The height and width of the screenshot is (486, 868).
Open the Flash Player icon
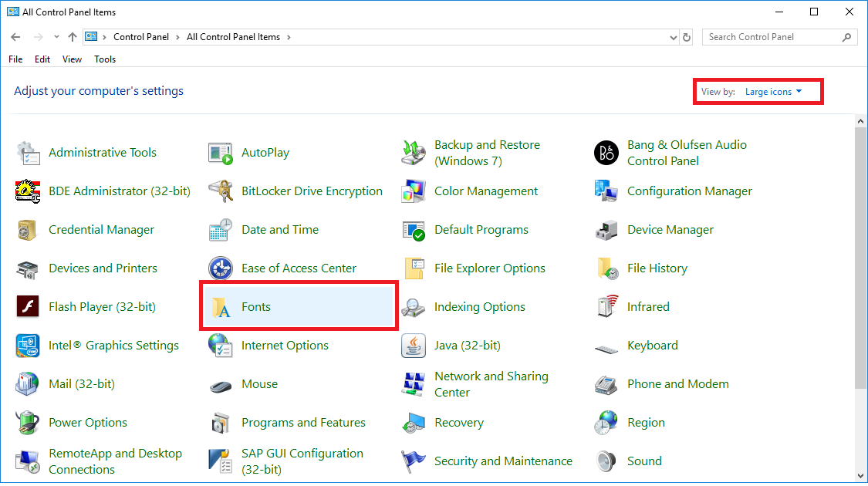(28, 307)
